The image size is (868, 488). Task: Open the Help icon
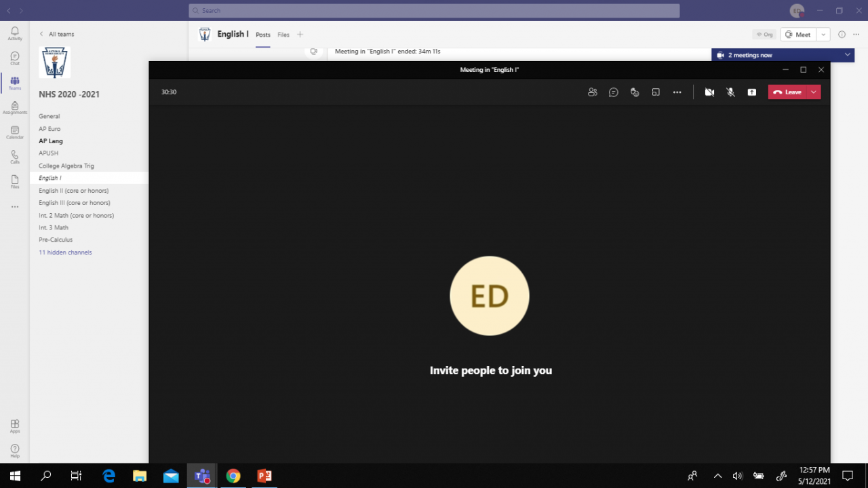click(15, 451)
